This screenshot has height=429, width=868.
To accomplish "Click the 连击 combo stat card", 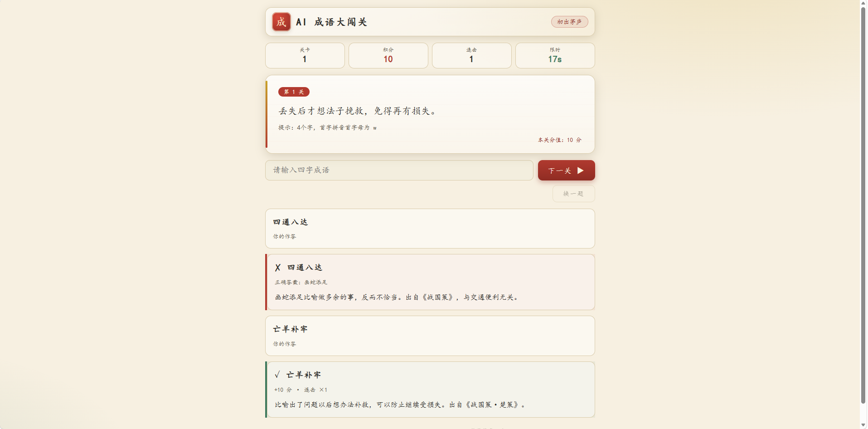I will point(471,55).
